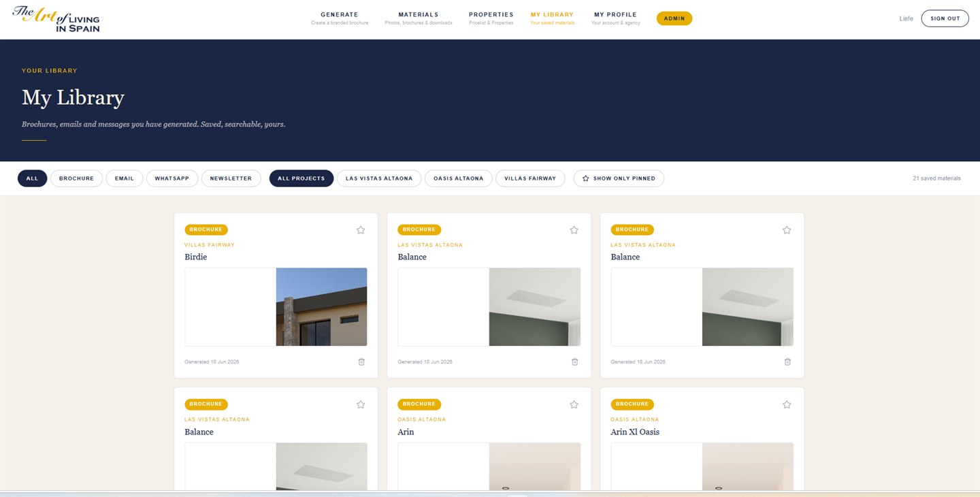Click the Brochures, emails and messages description

tap(154, 125)
